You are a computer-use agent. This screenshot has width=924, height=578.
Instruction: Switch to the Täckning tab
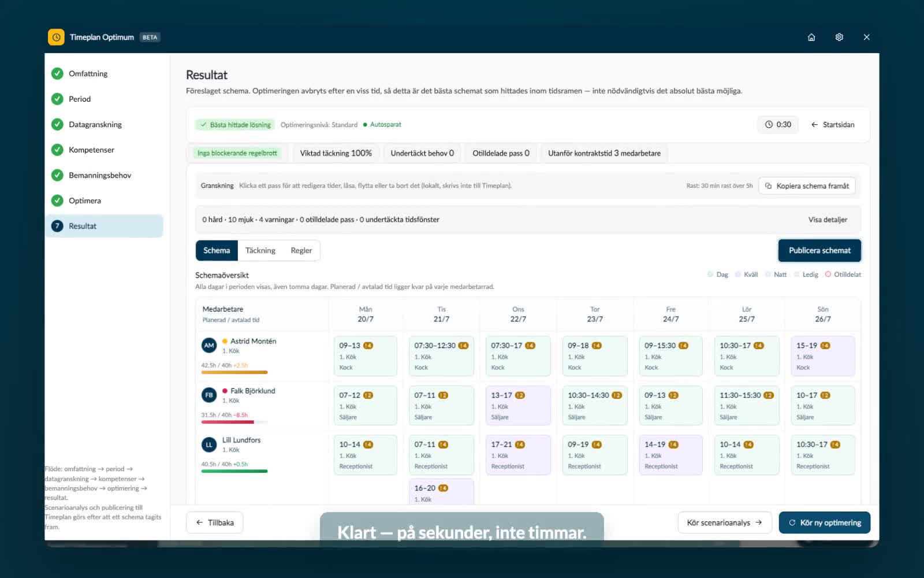[x=260, y=250]
